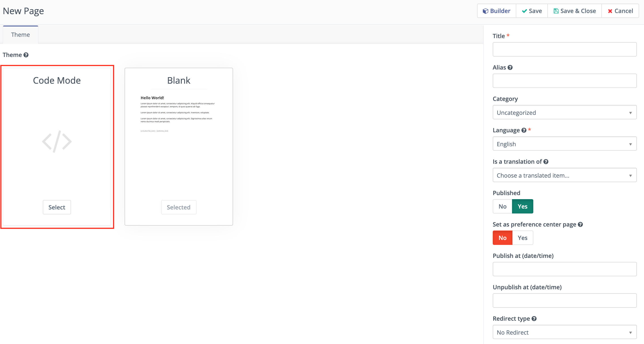Click into the Title input field
Viewport: 644px width, 344px height.
point(564,49)
